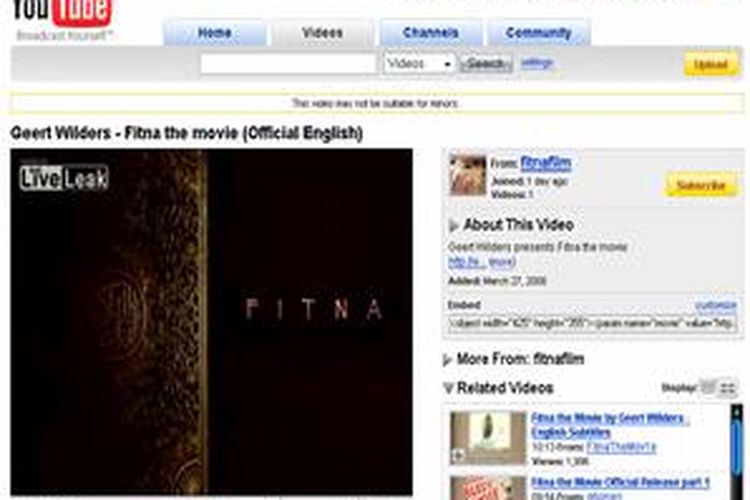750x500 pixels.
Task: Click the LiveLeak watermark in the video
Action: [x=64, y=178]
